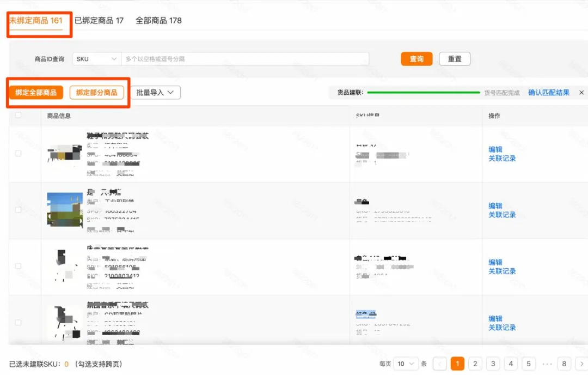Click 绑定部分商品 button

pos(97,92)
